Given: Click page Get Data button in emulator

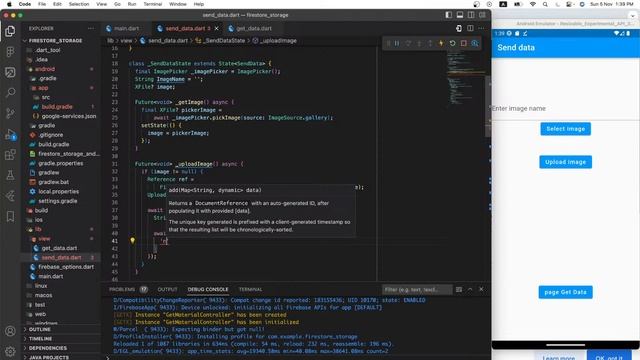Looking at the screenshot, I should pos(565,292).
